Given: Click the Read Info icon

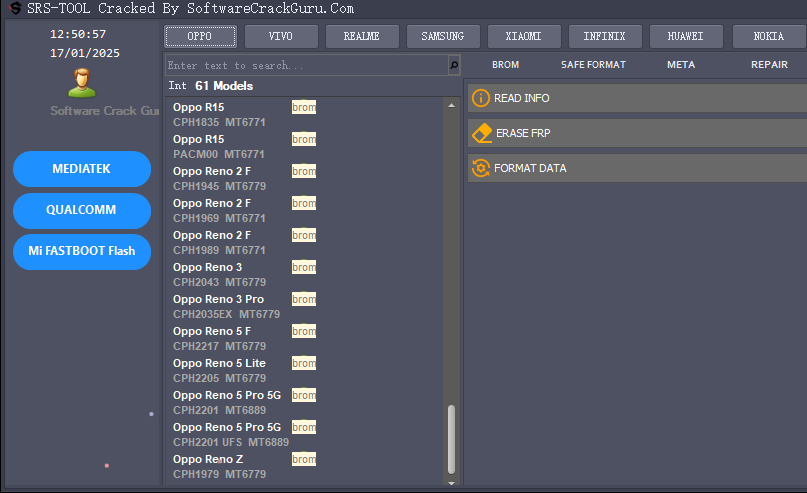Looking at the screenshot, I should click(x=481, y=98).
